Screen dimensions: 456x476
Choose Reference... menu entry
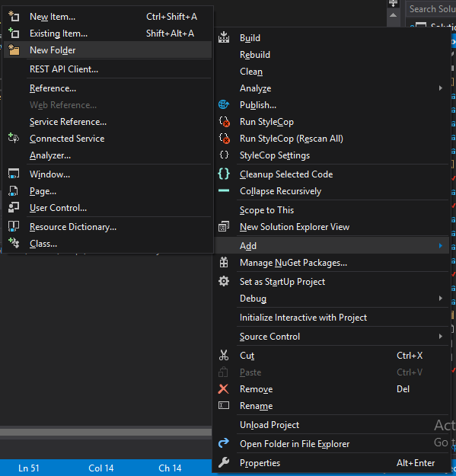(107, 88)
